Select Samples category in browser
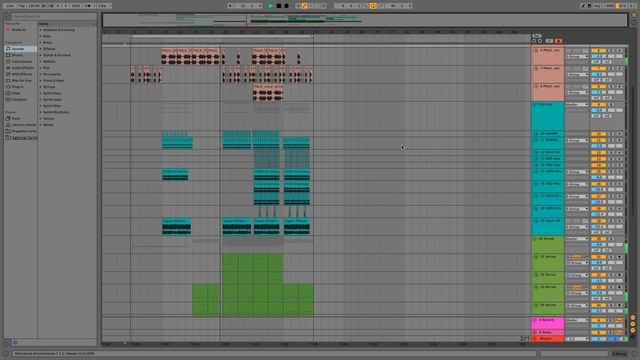Image resolution: width=640 pixels, height=360 pixels. coord(19,99)
